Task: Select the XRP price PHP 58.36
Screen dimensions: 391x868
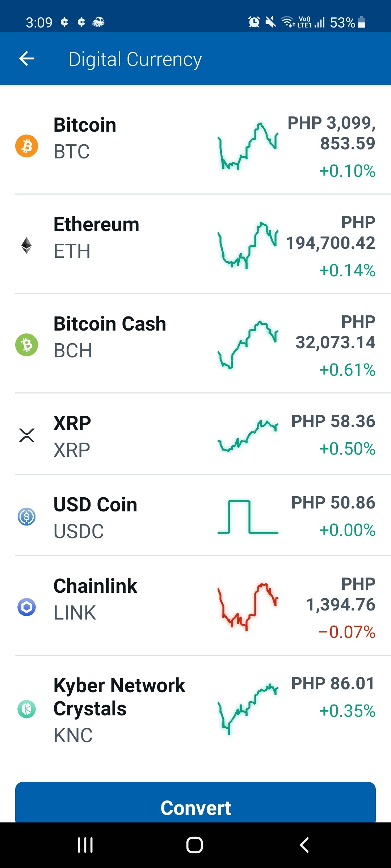Action: point(333,421)
